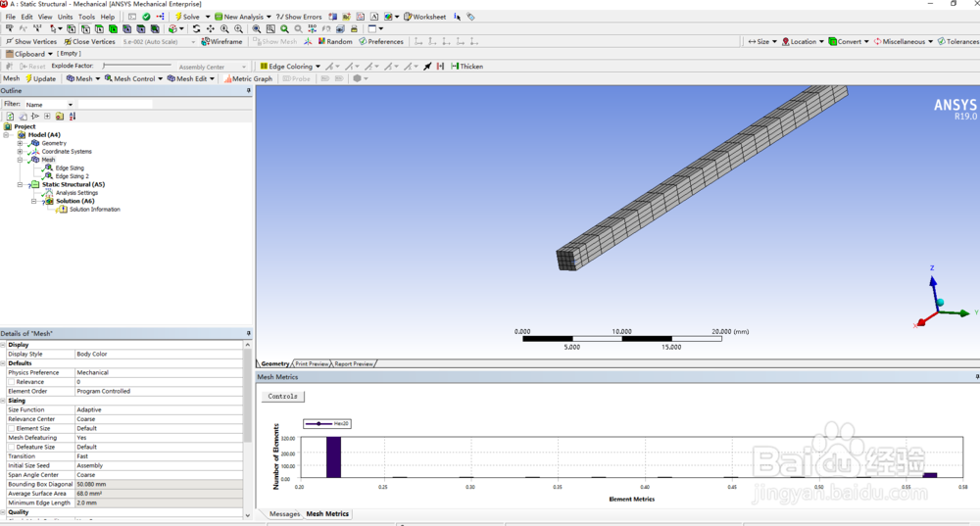Viewport: 980px width, 526px height.
Task: Open the Tools menu
Action: pos(87,17)
